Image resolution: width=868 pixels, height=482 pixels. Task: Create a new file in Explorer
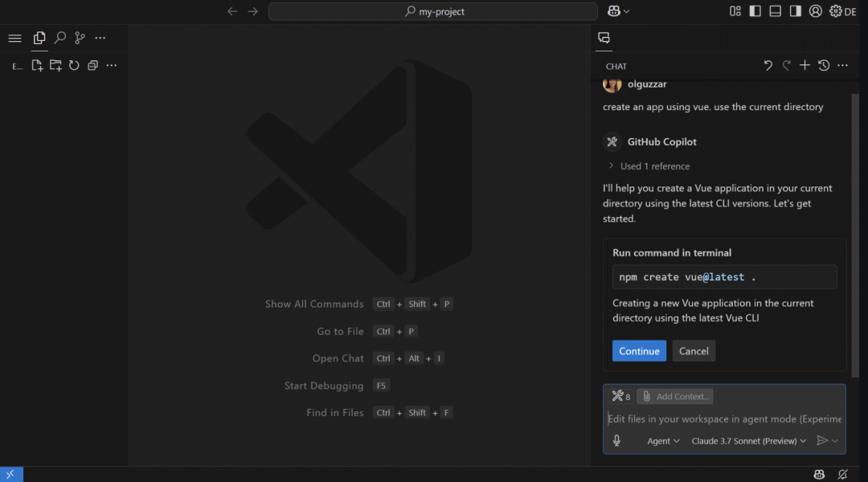tap(37, 65)
